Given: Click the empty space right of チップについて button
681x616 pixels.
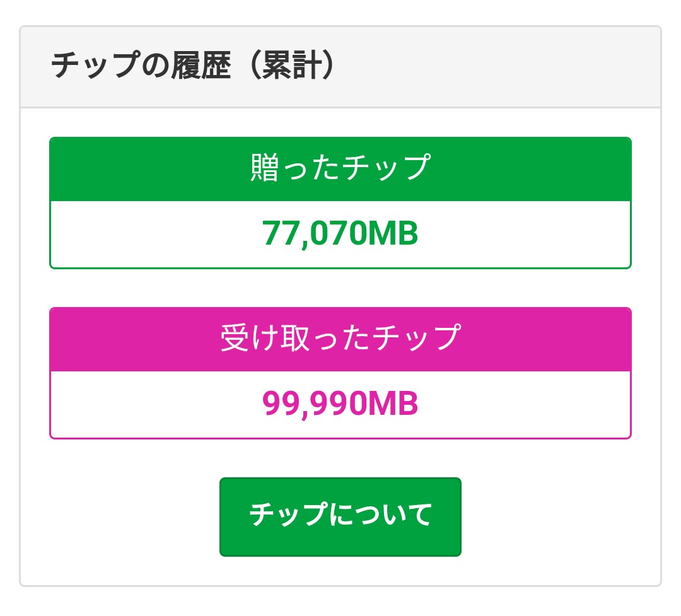Looking at the screenshot, I should [555, 516].
